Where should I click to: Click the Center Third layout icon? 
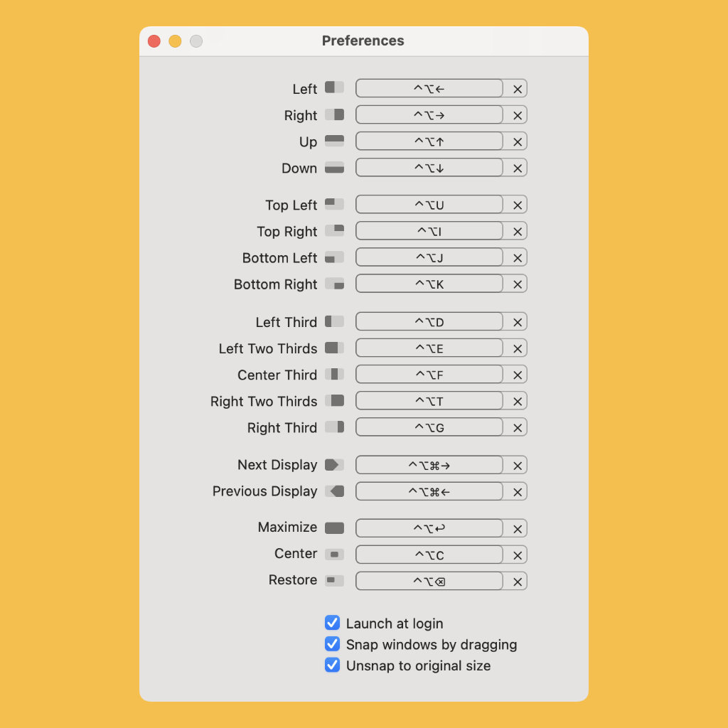tap(334, 374)
